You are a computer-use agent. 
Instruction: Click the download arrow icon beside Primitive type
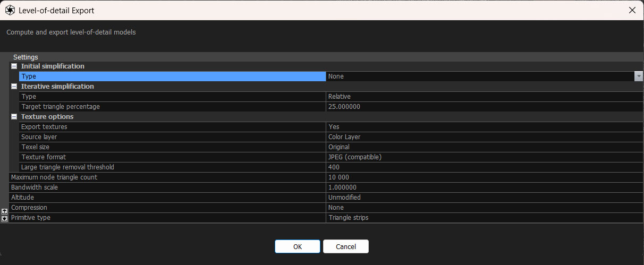coord(4,218)
